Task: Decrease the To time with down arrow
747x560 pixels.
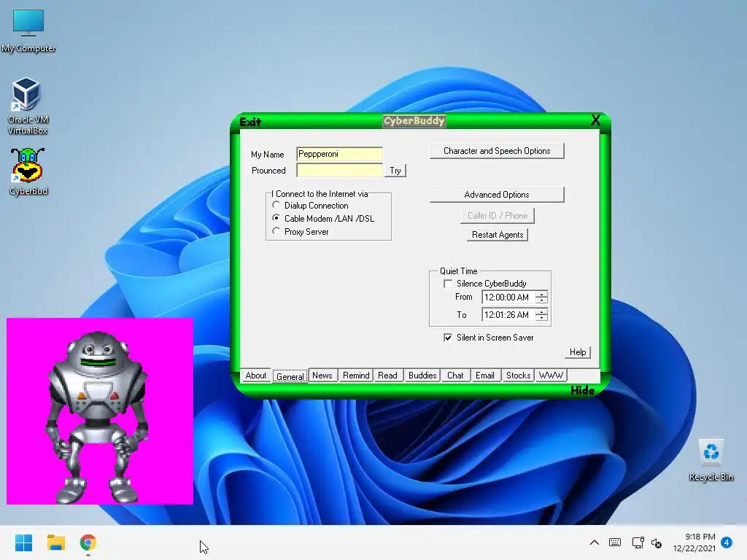Action: 542,318
